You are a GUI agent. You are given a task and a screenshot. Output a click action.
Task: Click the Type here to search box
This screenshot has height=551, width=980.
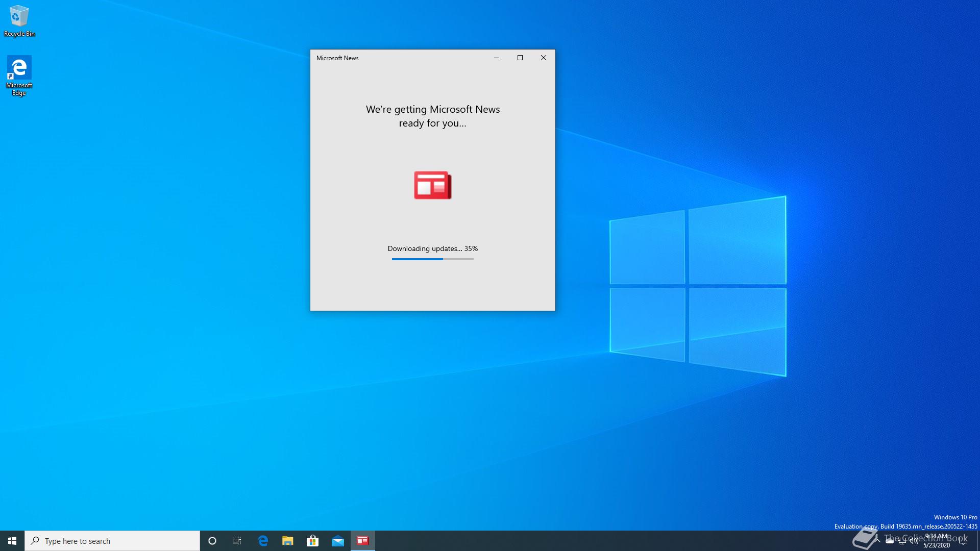[x=112, y=541]
